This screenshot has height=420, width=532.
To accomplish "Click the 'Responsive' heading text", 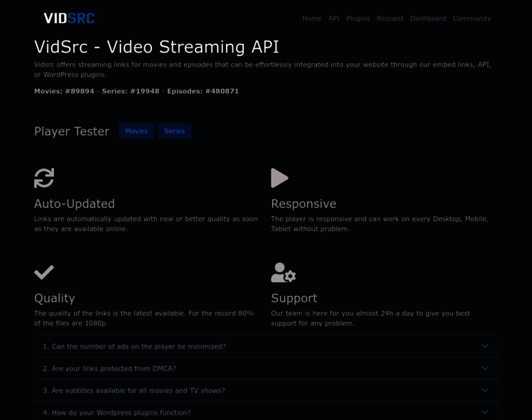I will click(304, 204).
